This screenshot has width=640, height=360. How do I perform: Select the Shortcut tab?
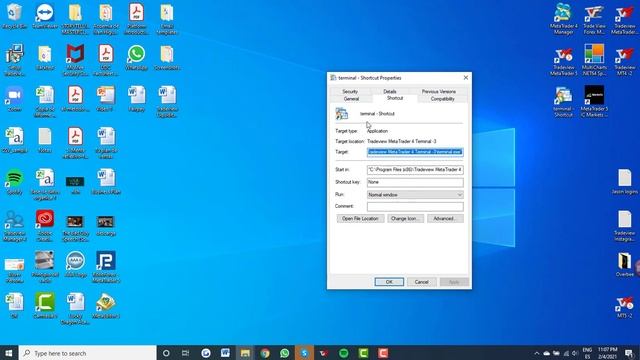395,98
